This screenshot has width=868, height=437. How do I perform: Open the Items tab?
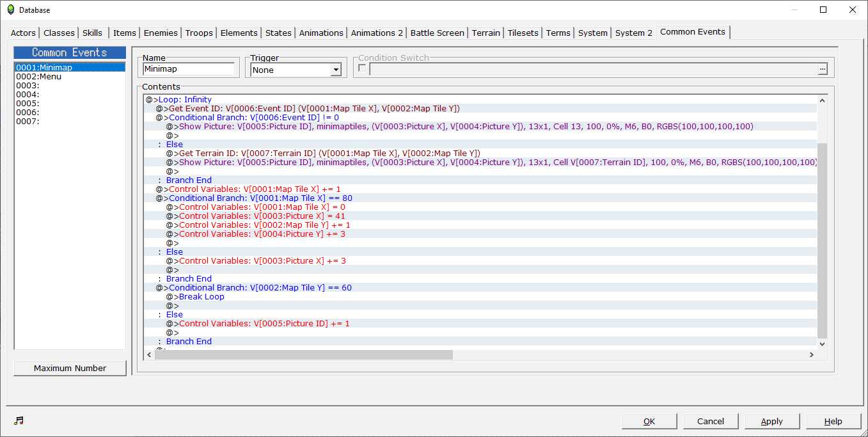tap(125, 33)
